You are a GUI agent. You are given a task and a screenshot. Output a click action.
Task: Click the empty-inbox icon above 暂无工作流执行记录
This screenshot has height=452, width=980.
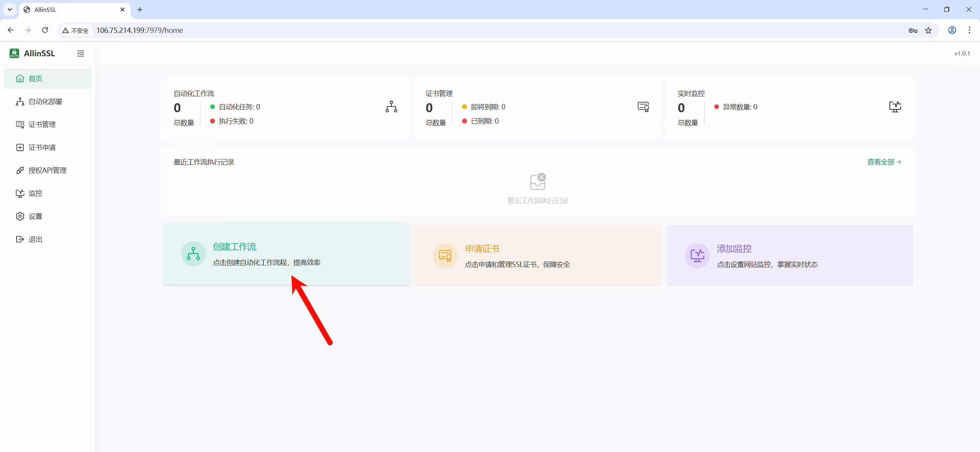(x=538, y=182)
